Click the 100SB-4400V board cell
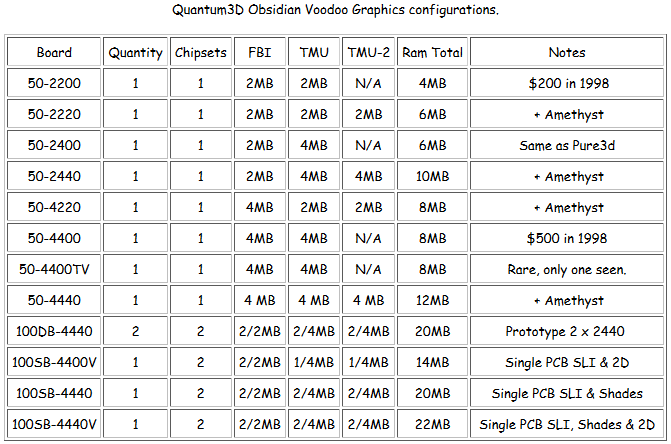Image resolution: width=671 pixels, height=444 pixels. pos(54,362)
